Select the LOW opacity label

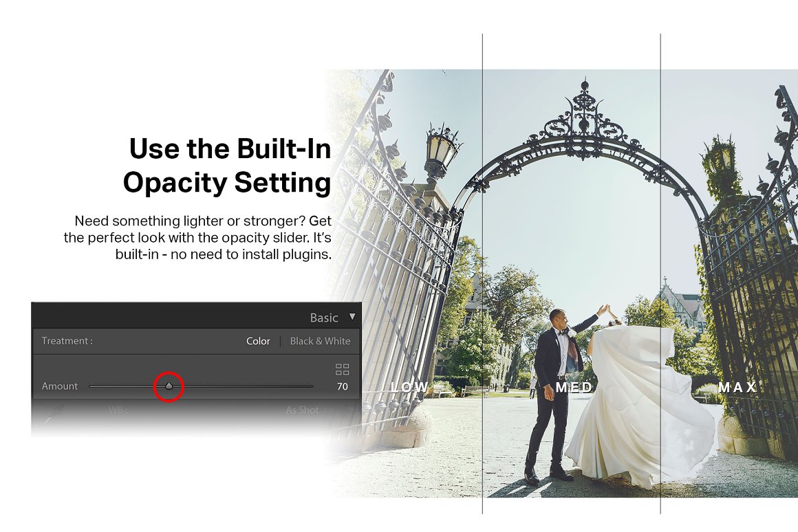(410, 387)
